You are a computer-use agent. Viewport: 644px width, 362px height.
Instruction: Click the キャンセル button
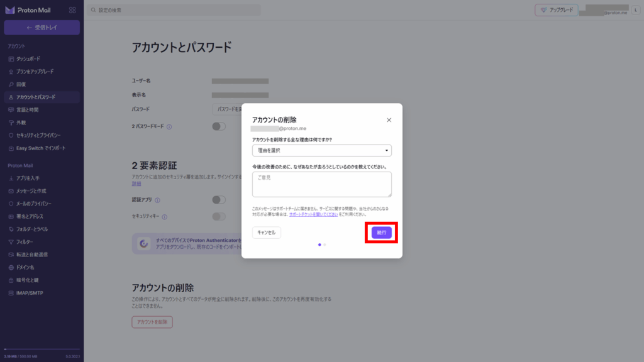[x=267, y=233]
